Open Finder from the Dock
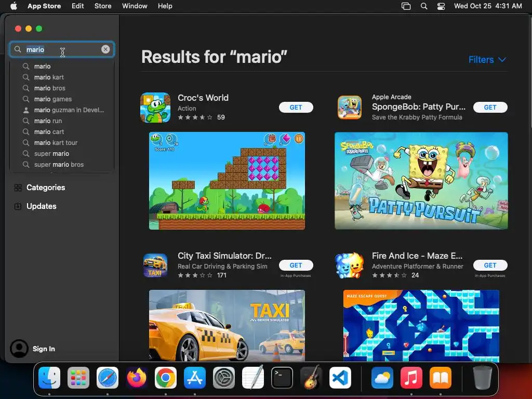This screenshot has height=399, width=532. click(49, 378)
